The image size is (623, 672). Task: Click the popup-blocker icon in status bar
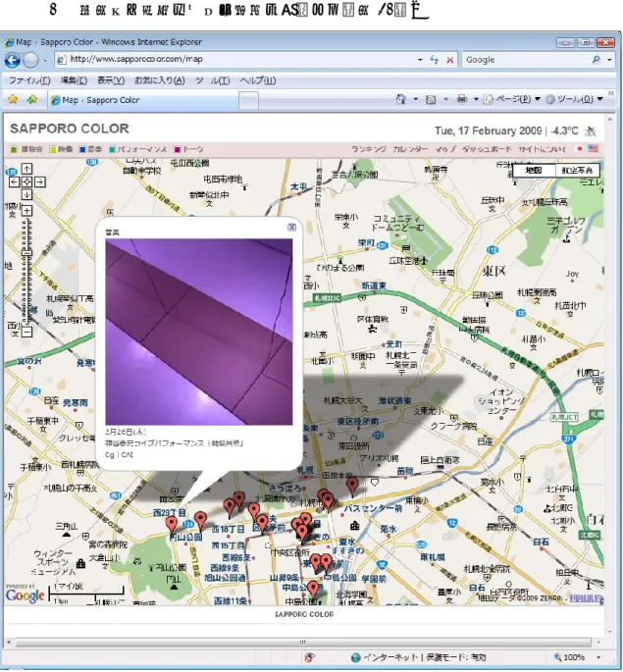[x=309, y=657]
